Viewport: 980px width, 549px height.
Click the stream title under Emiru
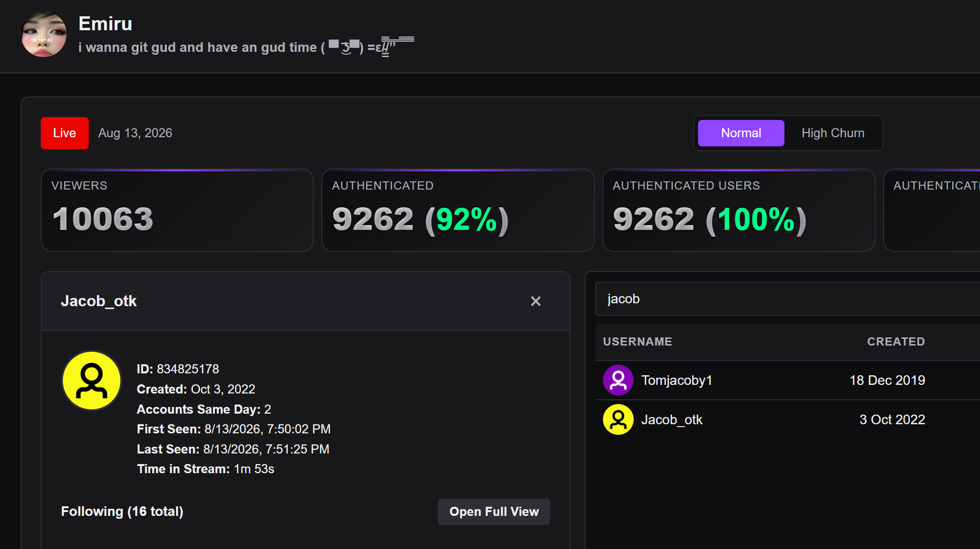click(x=246, y=47)
